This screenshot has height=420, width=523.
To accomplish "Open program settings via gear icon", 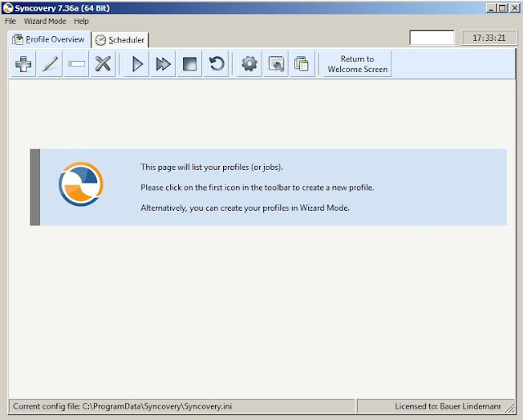I will (x=249, y=64).
